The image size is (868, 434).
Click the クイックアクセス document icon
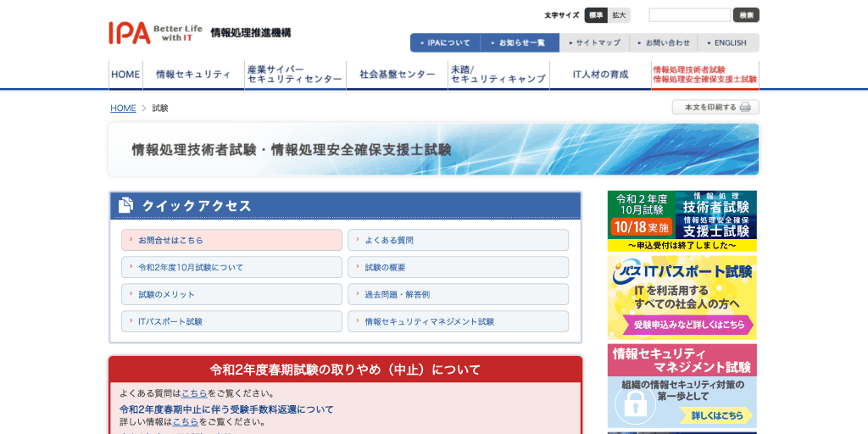click(x=125, y=205)
